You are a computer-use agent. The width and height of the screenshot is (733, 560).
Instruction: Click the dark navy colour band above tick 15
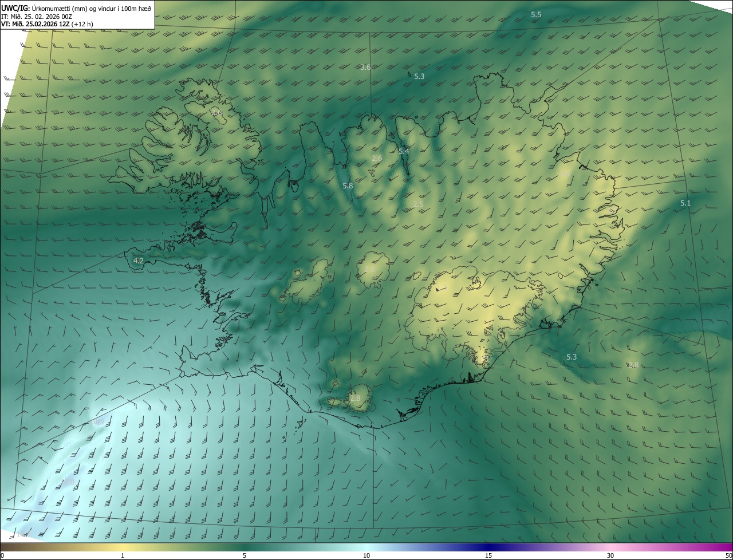(x=488, y=547)
